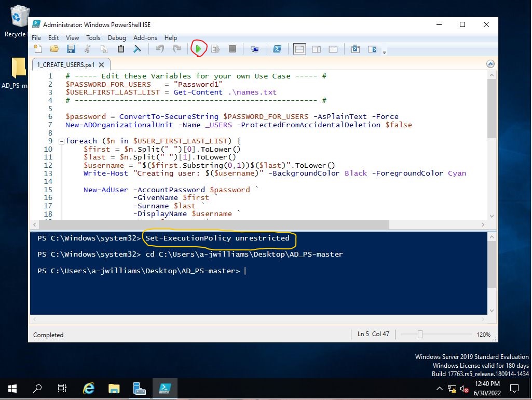Viewport: 532px width, 400px height.
Task: Save the script with the floppy disk icon
Action: [x=71, y=49]
